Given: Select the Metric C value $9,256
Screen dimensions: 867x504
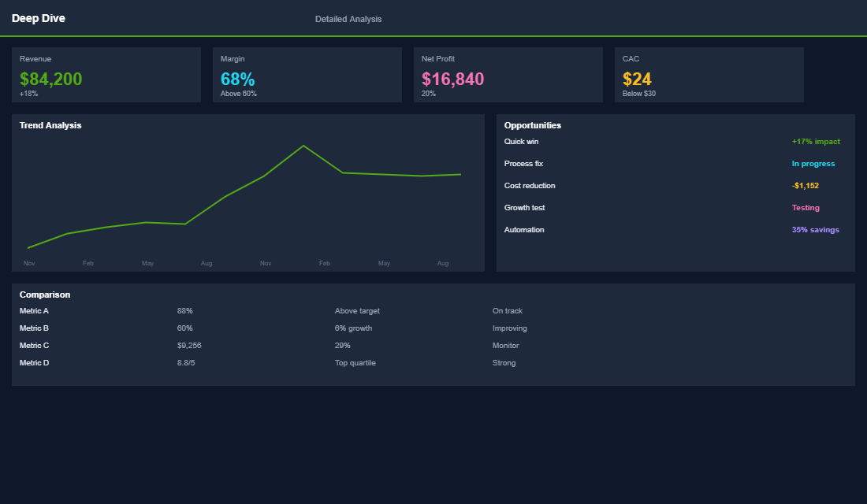Looking at the screenshot, I should point(189,345).
